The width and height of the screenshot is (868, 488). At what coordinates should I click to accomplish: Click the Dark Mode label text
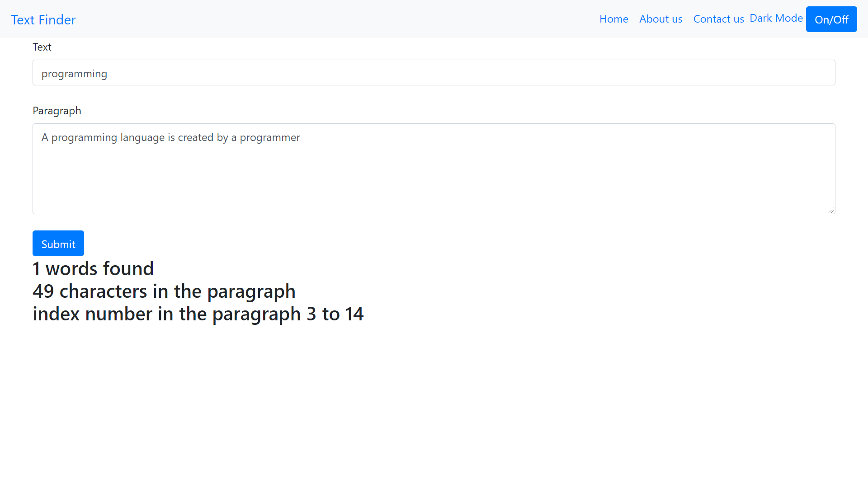(x=776, y=18)
